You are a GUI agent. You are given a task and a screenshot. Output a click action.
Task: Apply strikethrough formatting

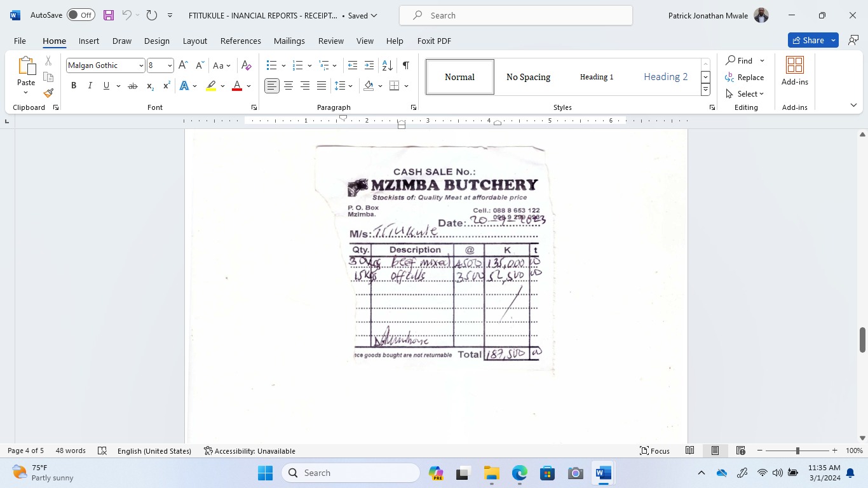click(132, 86)
